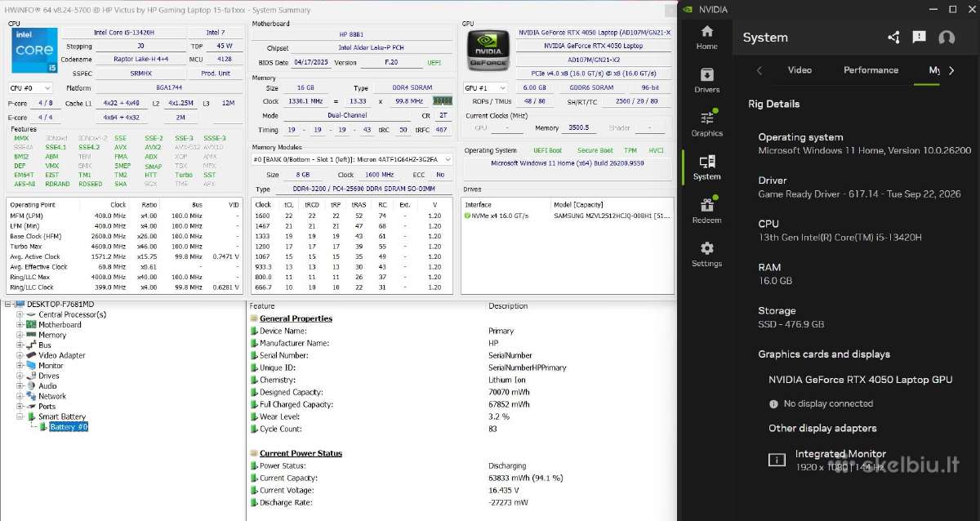Select the Discharge Rate row

(x=461, y=502)
